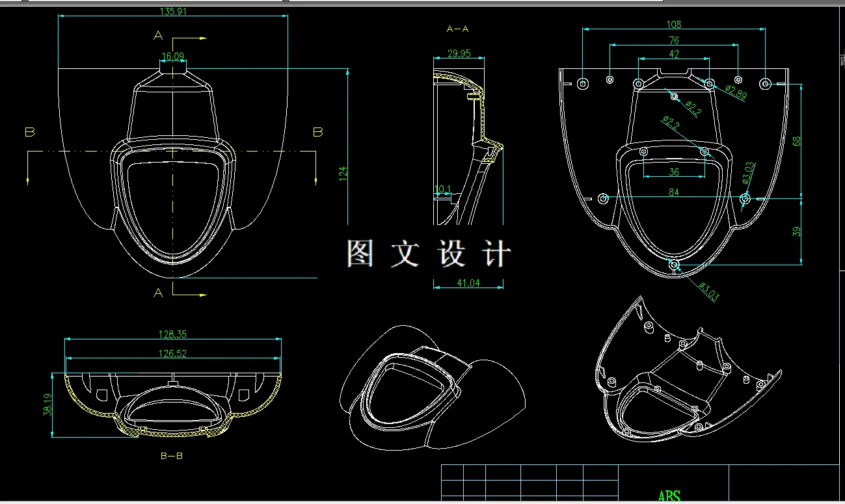Click the 10.1 dimension value
The image size is (845, 504).
[442, 189]
